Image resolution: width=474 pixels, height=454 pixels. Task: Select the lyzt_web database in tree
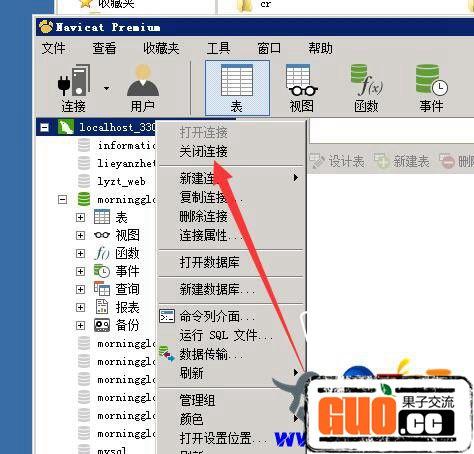(121, 182)
